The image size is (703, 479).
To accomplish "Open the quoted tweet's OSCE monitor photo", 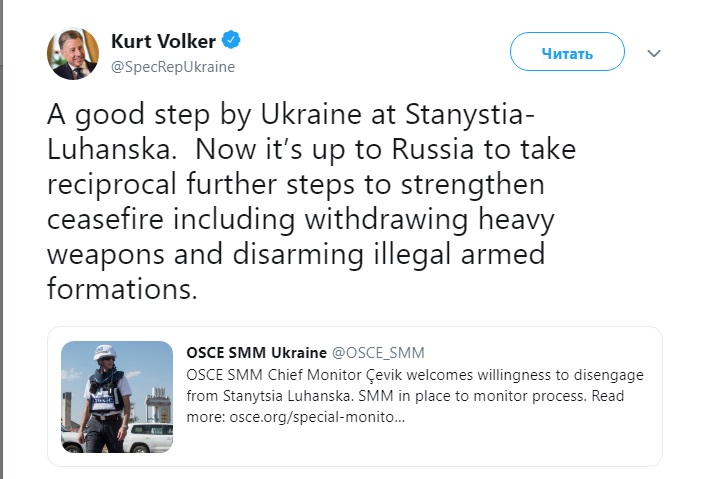I will click(117, 395).
